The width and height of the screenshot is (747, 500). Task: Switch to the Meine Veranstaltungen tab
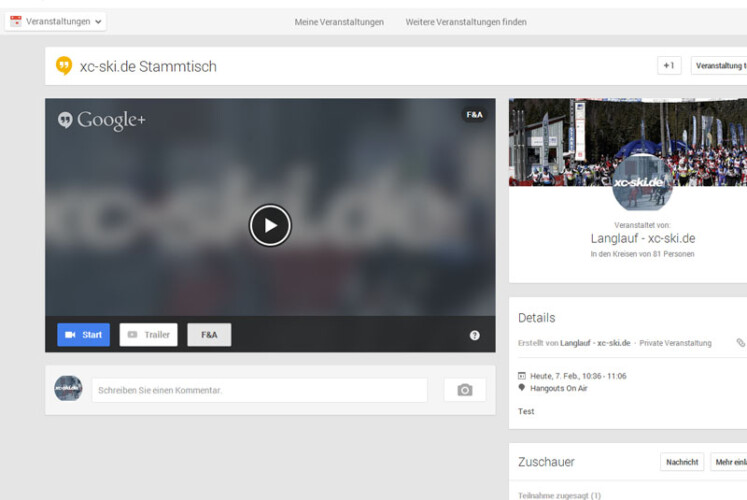click(339, 22)
